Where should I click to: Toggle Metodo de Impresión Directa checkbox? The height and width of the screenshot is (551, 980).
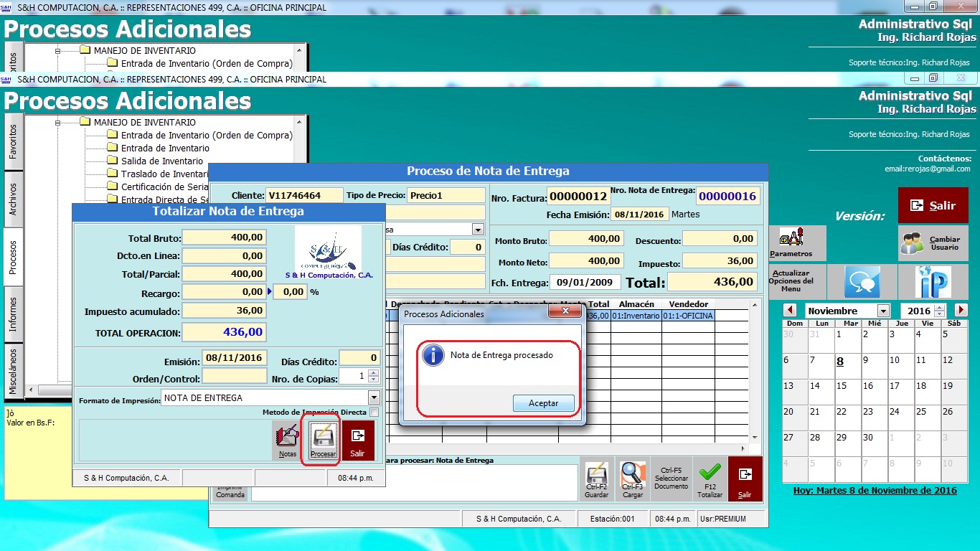pyautogui.click(x=374, y=412)
